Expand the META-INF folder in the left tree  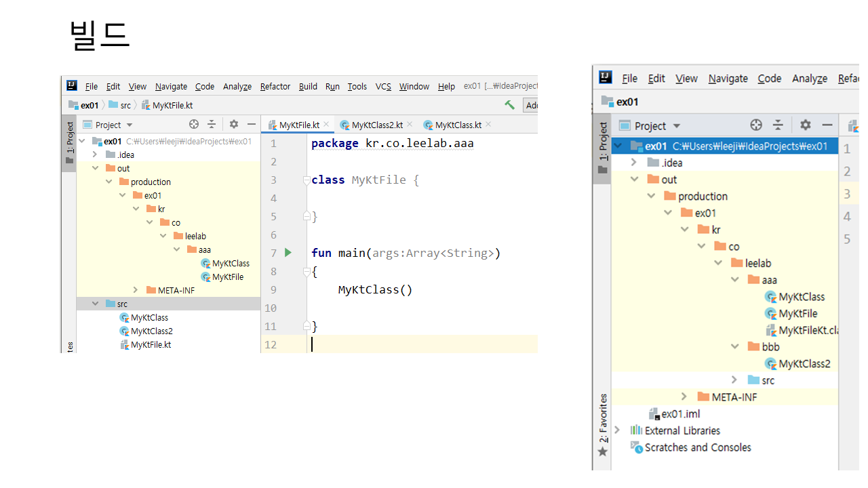[136, 290]
